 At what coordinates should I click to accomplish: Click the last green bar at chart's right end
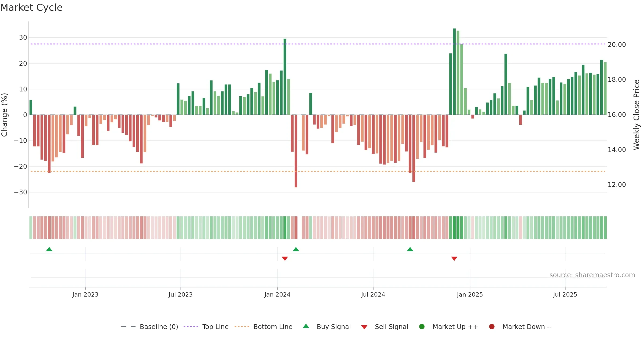(605, 88)
